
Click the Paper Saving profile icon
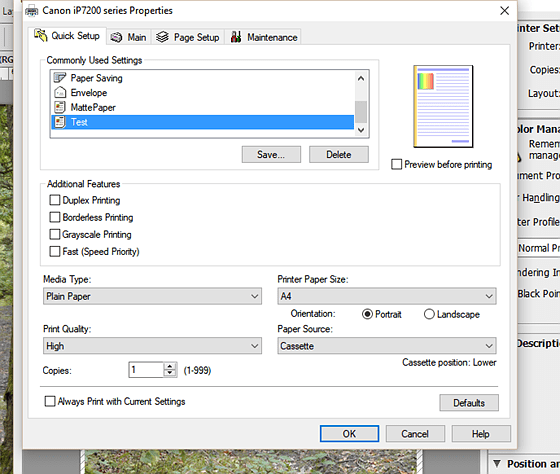click(60, 78)
